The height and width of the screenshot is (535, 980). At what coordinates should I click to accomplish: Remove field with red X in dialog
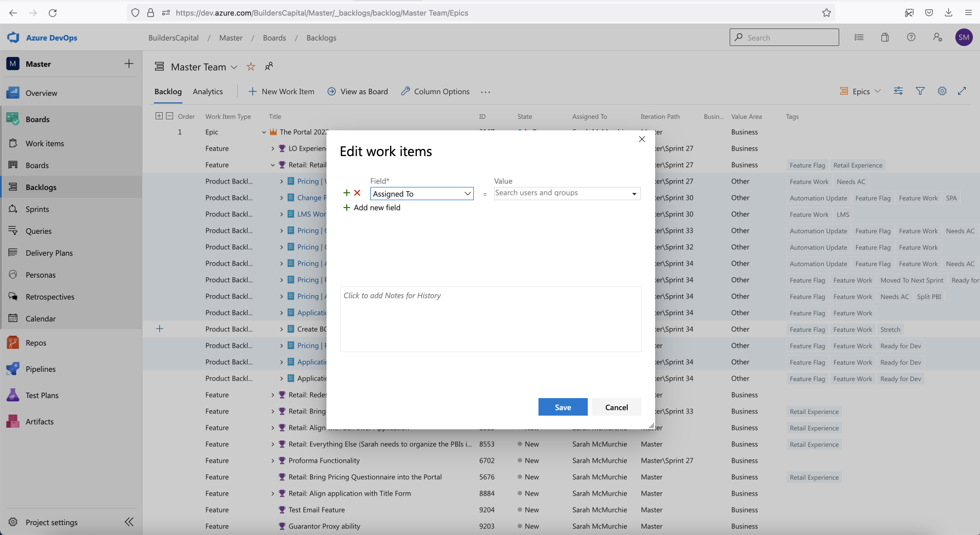tap(357, 193)
